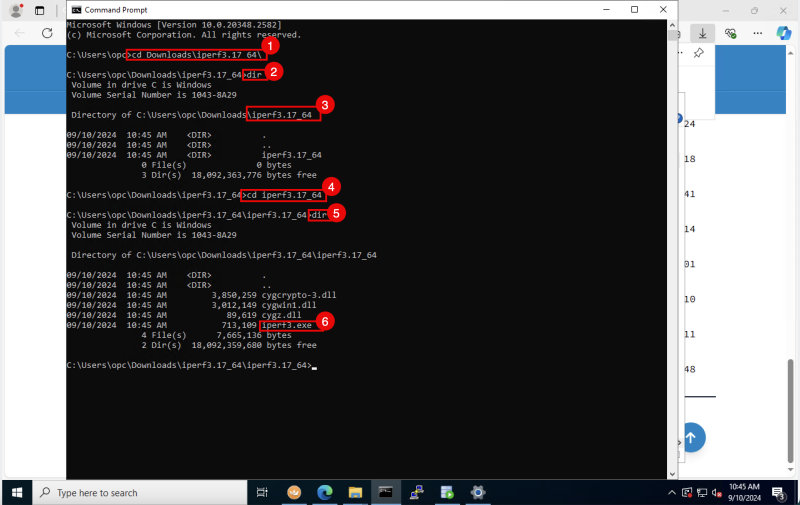Click the browser refresh icon

coord(46,33)
